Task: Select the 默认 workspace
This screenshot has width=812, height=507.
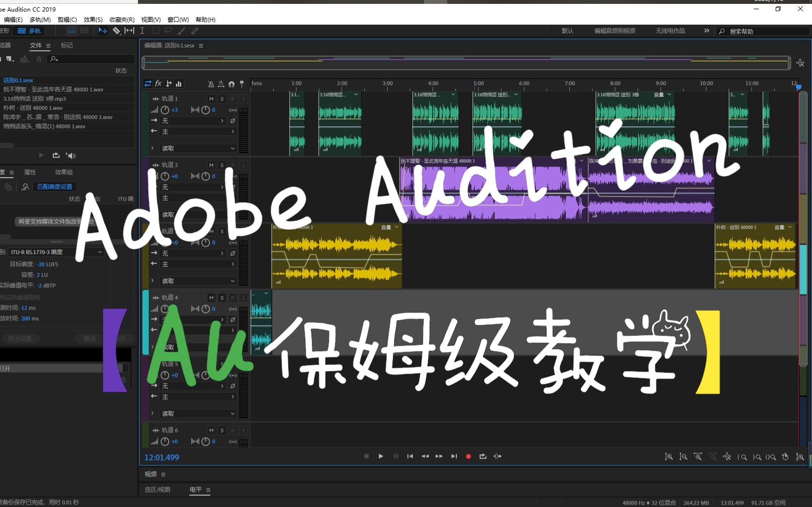Action: point(567,31)
